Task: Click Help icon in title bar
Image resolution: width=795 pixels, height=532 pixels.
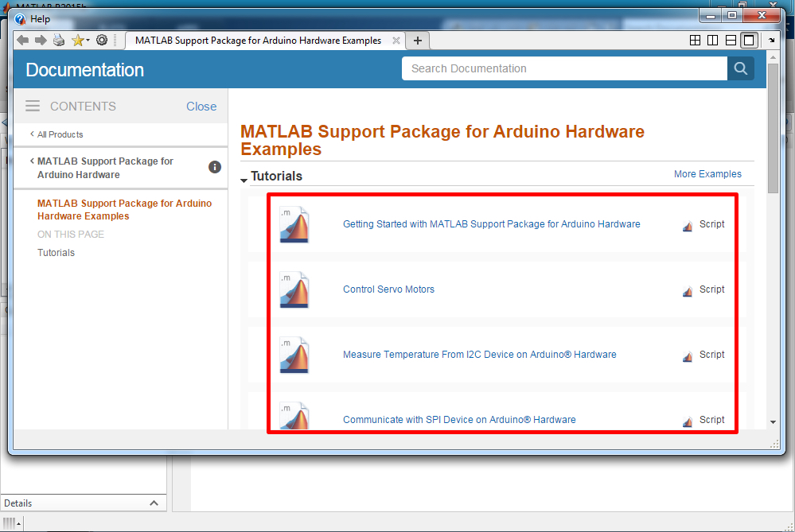Action: pyautogui.click(x=20, y=19)
